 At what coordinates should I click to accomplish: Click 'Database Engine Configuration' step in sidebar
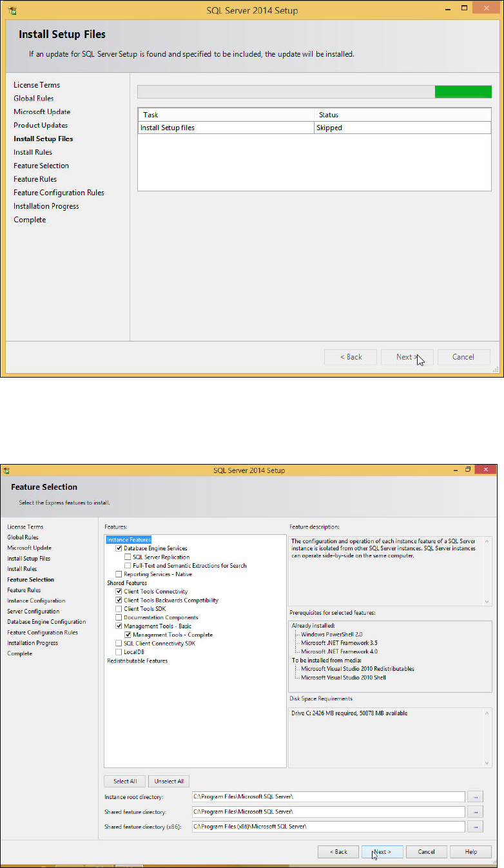(46, 622)
